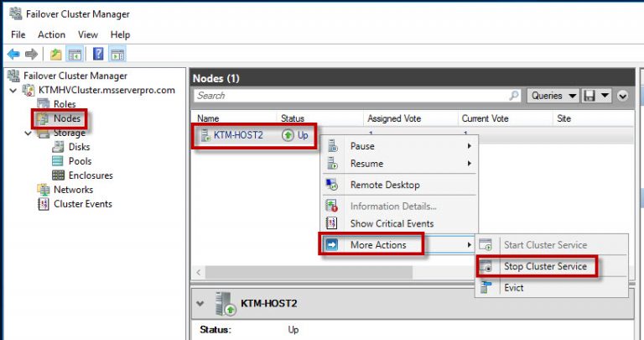The width and height of the screenshot is (644, 340).
Task: Open the Queries dropdown
Action: (x=553, y=96)
